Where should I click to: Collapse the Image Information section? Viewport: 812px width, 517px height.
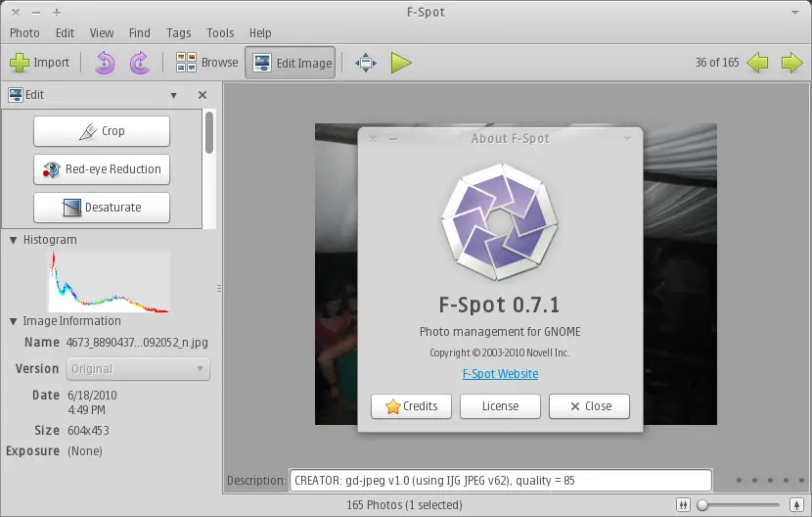click(x=14, y=321)
